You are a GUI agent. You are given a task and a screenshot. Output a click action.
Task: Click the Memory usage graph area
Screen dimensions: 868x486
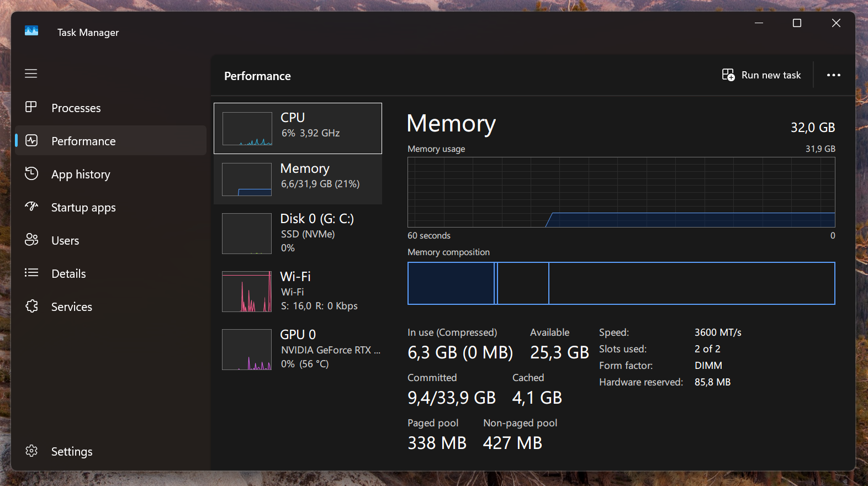point(621,192)
